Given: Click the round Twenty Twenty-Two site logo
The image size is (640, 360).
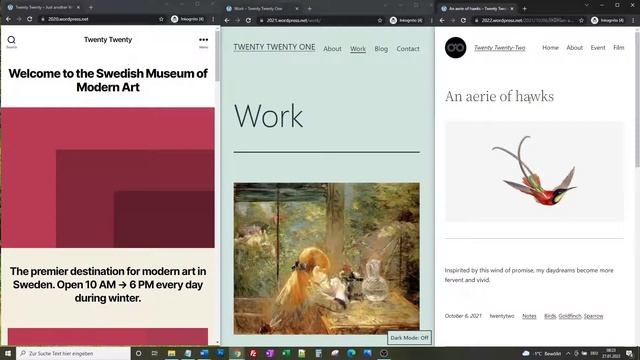Looking at the screenshot, I should click(456, 48).
